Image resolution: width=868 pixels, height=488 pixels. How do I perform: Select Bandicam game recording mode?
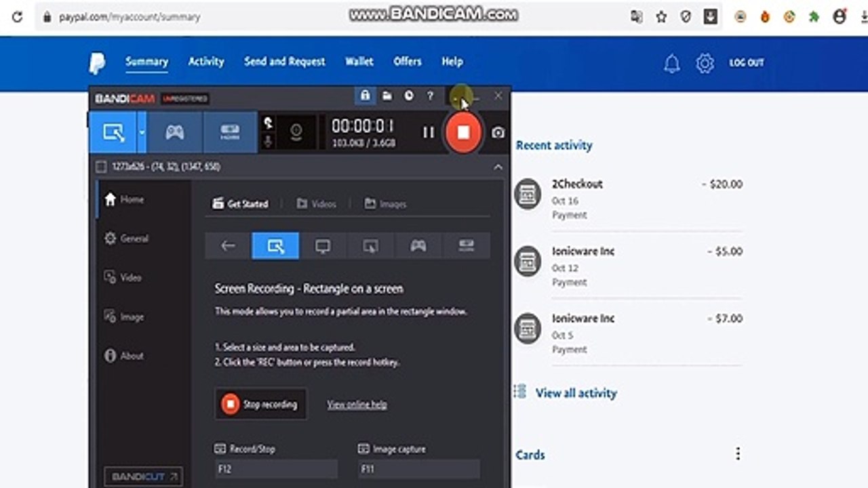(x=175, y=132)
